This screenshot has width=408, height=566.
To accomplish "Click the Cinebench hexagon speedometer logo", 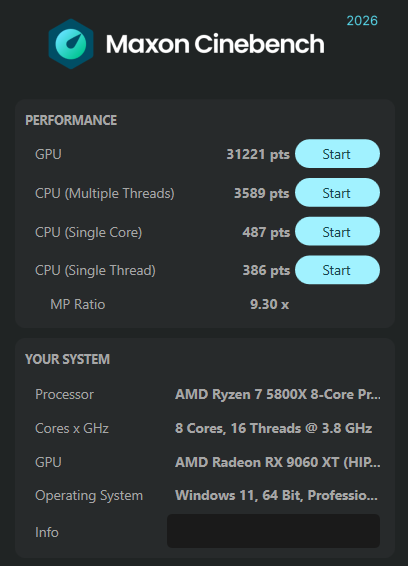I will 71,44.
